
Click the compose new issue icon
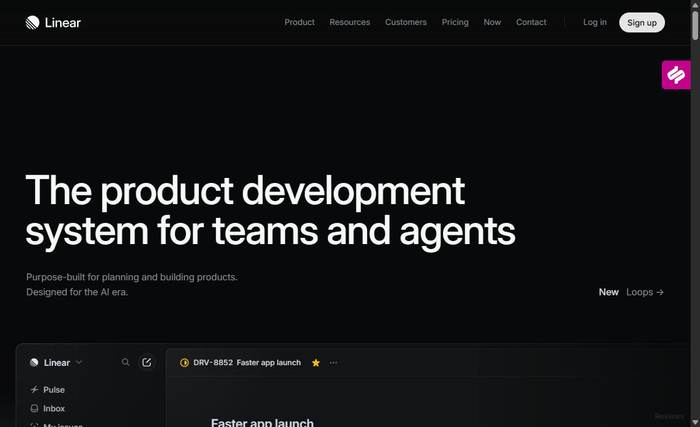click(x=146, y=362)
